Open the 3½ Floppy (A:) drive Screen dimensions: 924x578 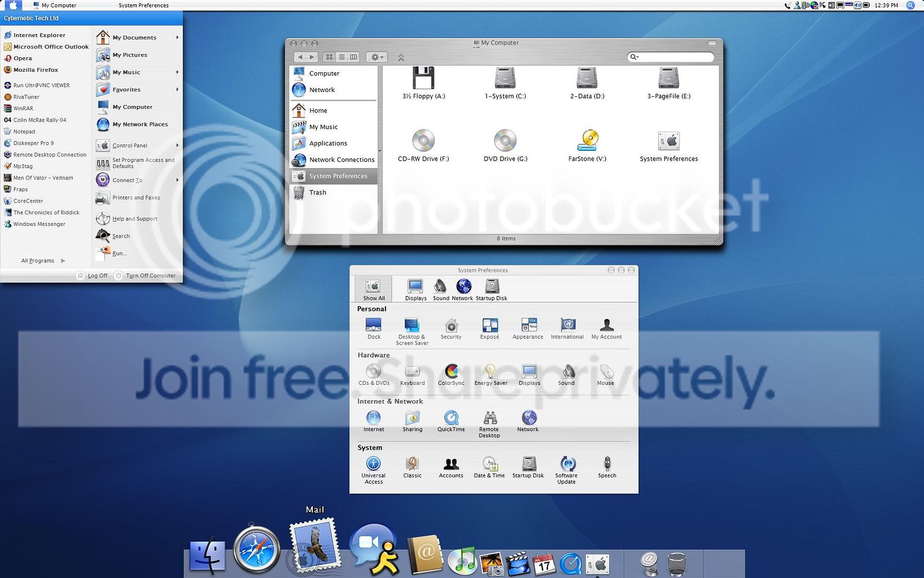coord(423,83)
